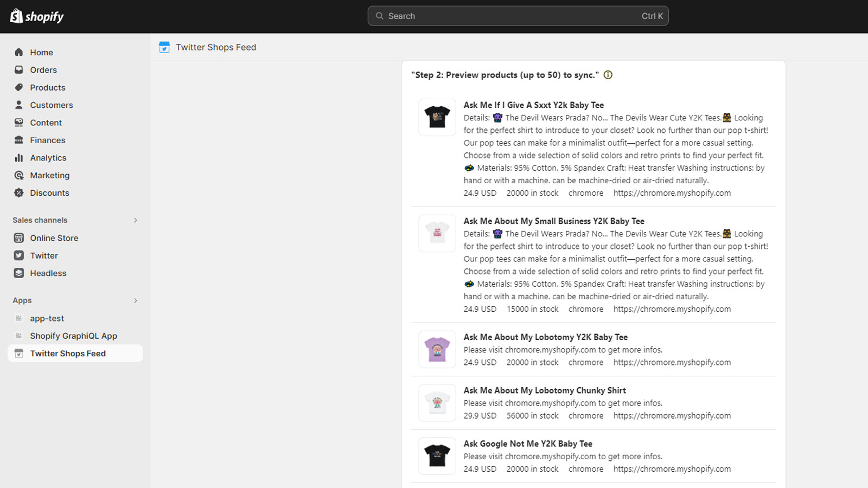868x488 pixels.
Task: Click Lobotomy Chunky Shirt thumbnail
Action: click(x=437, y=402)
